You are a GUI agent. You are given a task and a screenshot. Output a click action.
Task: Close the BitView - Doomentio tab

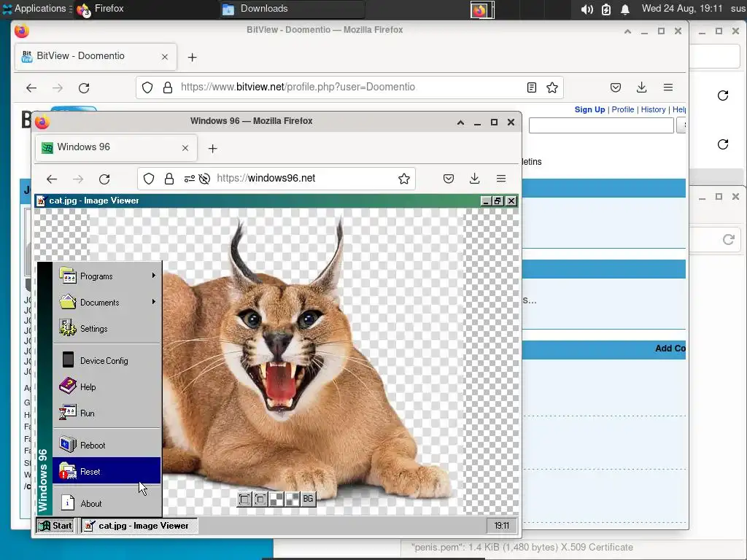tap(165, 57)
